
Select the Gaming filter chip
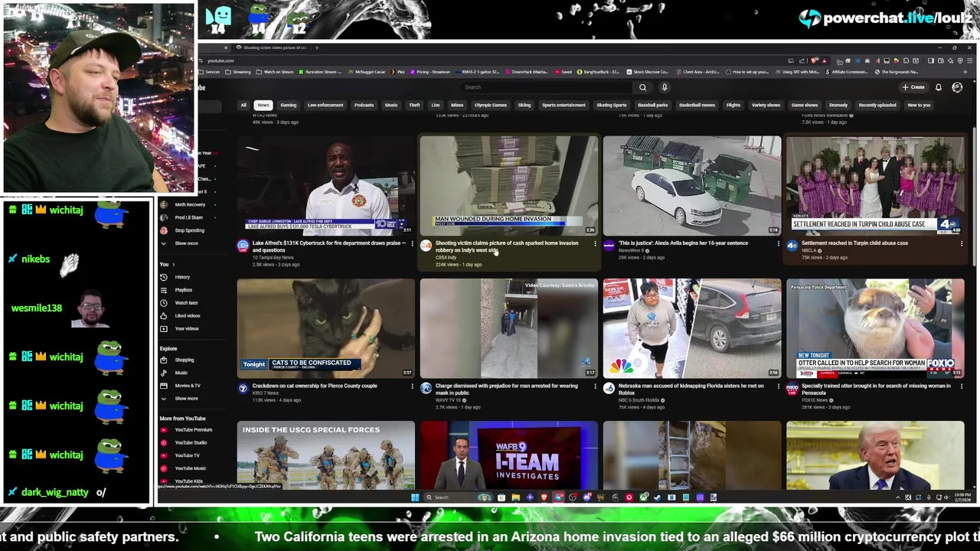tap(288, 105)
